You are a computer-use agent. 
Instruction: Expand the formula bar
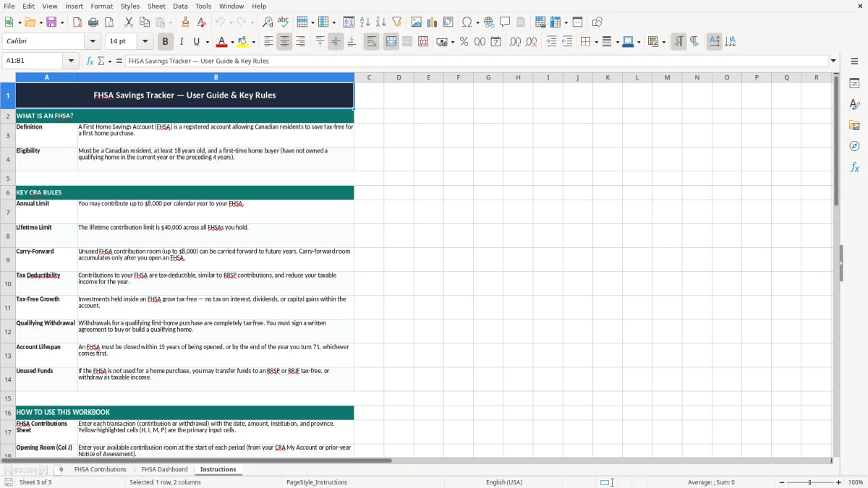click(x=833, y=61)
